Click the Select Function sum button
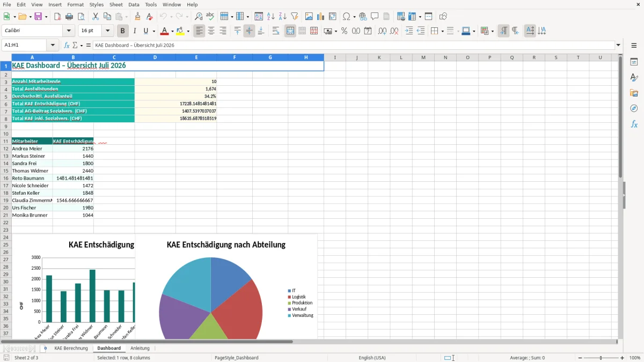Image resolution: width=644 pixels, height=362 pixels. click(75, 46)
